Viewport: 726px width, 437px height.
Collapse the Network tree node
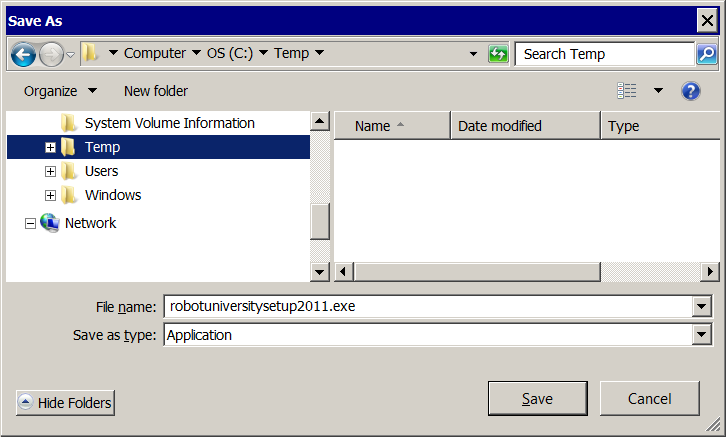point(30,223)
